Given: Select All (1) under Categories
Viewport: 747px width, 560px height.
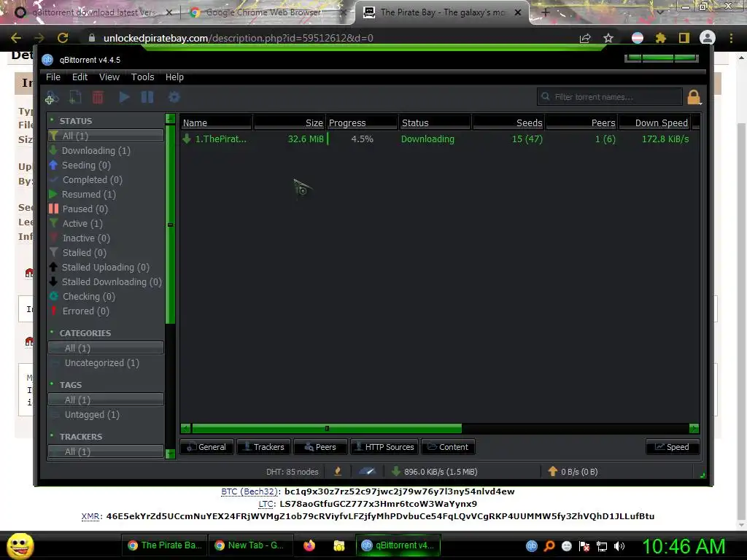Looking at the screenshot, I should tap(106, 348).
